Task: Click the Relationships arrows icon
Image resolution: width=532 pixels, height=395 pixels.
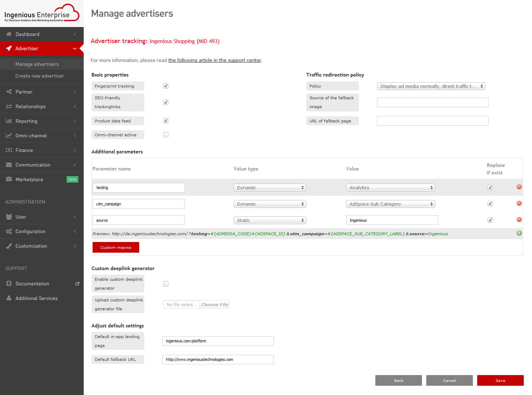Action: 9,106
